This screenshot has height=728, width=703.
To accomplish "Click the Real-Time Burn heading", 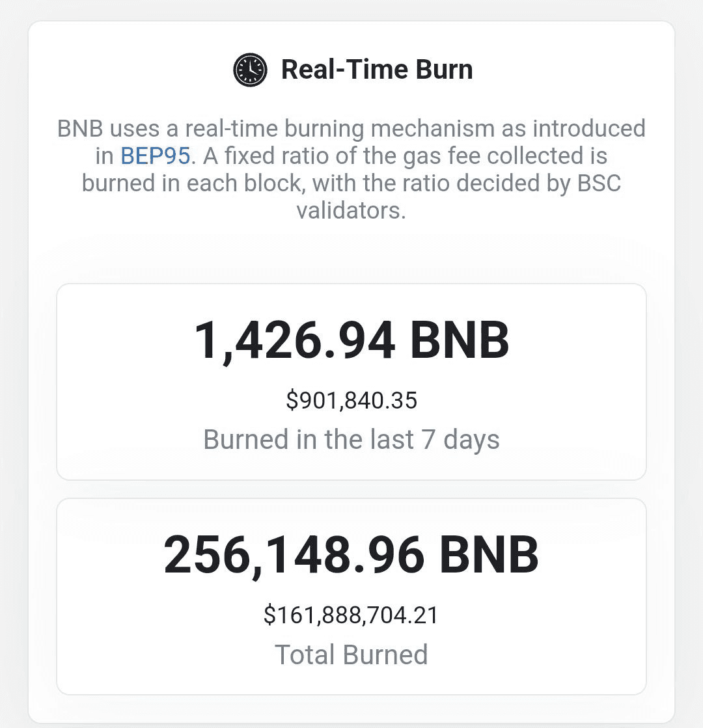I will click(376, 69).
